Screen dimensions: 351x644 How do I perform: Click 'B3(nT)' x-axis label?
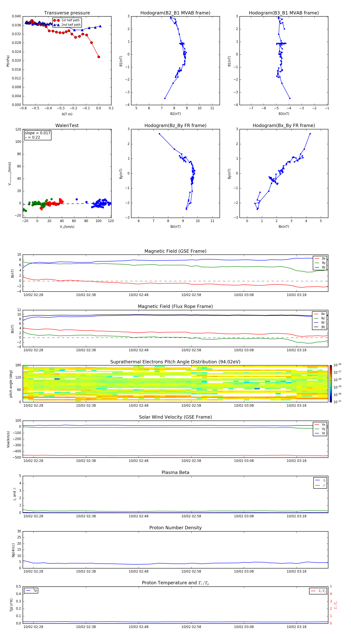coord(284,114)
